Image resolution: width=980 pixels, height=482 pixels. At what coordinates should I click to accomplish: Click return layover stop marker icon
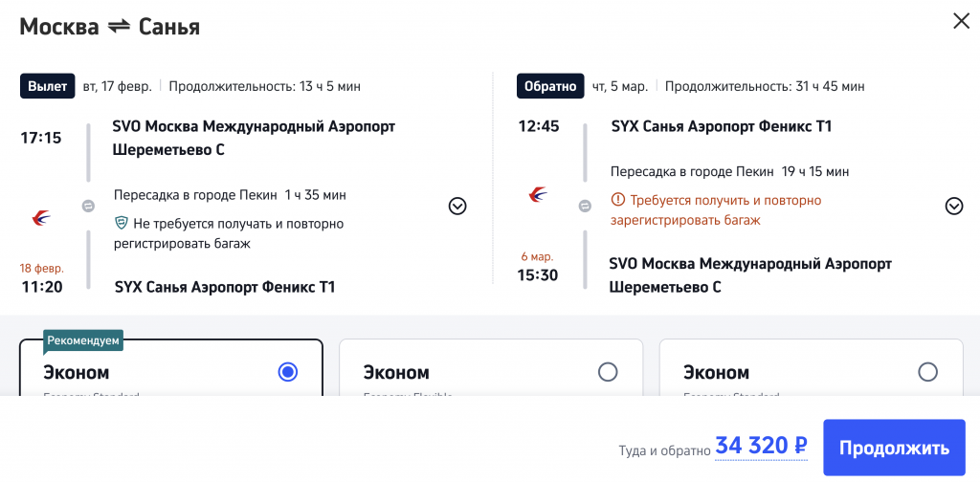click(x=585, y=206)
